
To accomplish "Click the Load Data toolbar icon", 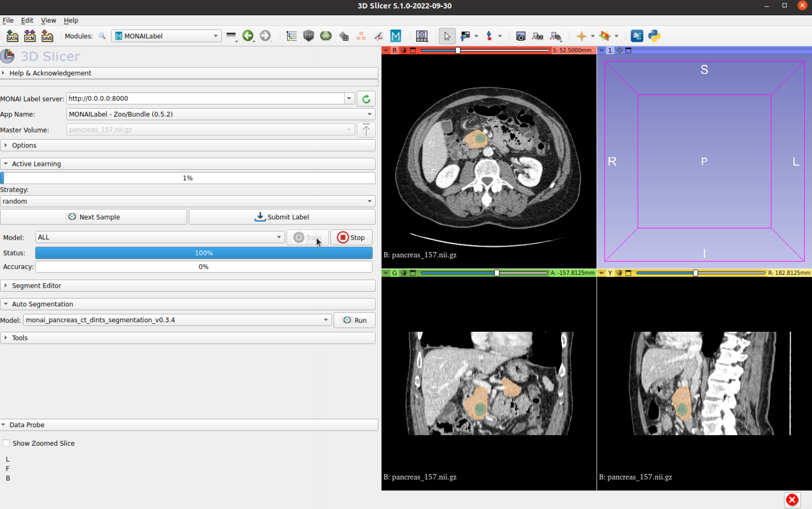I will coord(12,36).
